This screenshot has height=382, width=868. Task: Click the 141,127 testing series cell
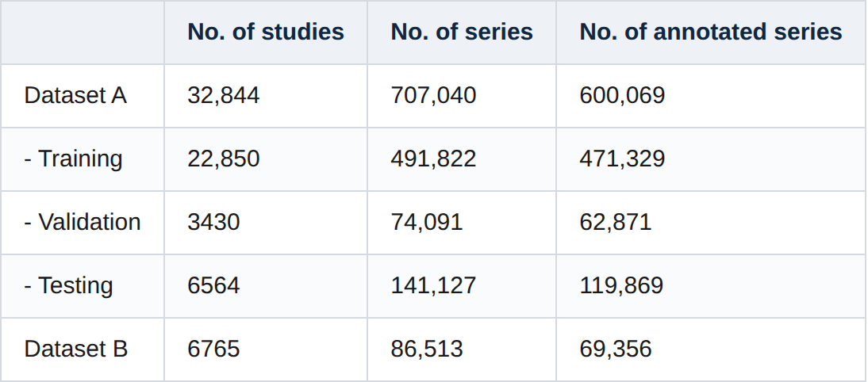433,286
